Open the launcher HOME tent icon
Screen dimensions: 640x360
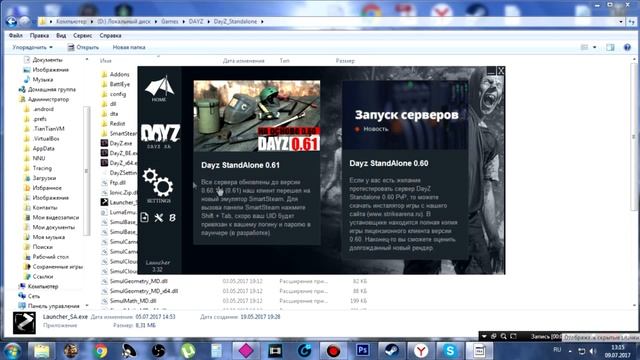159,88
